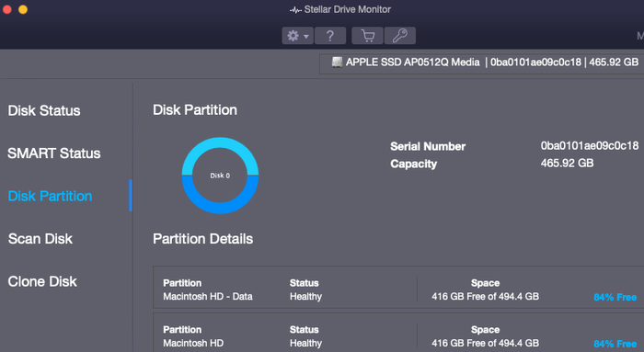Click the drive icon beside APPLE SSD
Screen dimensions: 644x352
point(337,62)
